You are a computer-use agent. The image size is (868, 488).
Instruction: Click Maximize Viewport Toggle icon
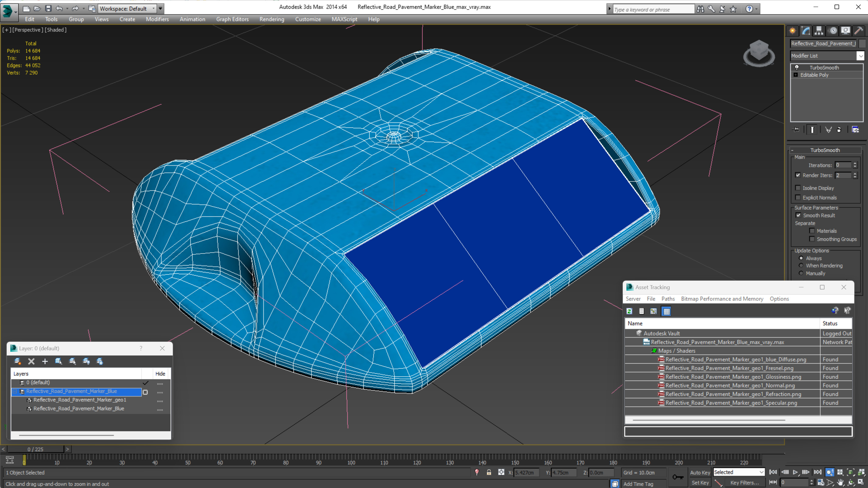pos(861,483)
